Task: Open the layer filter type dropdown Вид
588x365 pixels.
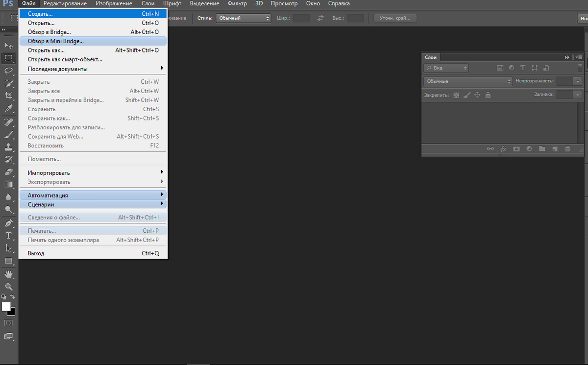Action: click(446, 68)
